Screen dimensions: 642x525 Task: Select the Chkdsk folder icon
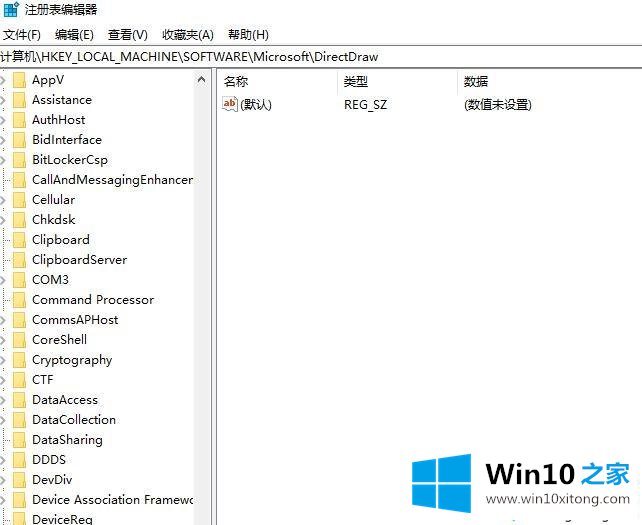click(x=19, y=220)
